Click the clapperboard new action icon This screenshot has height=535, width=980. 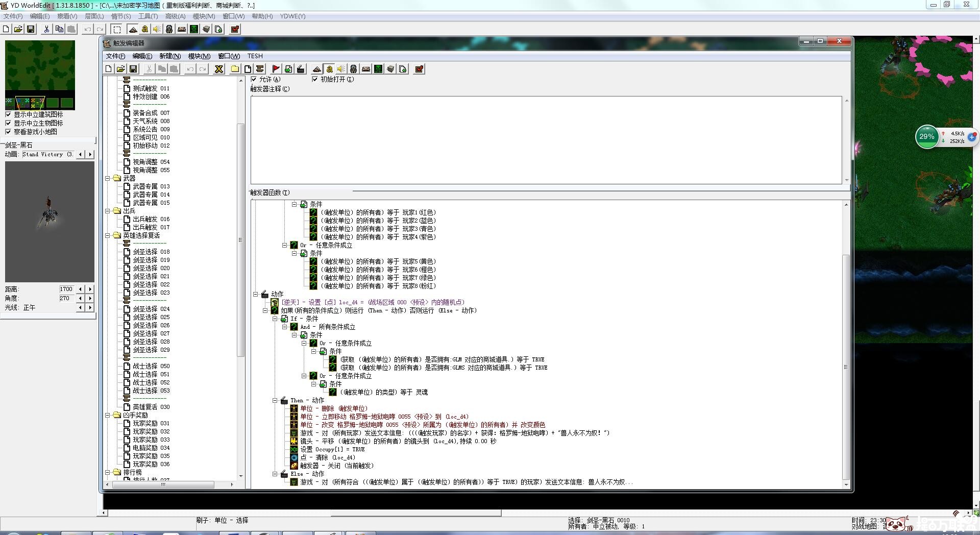(301, 69)
